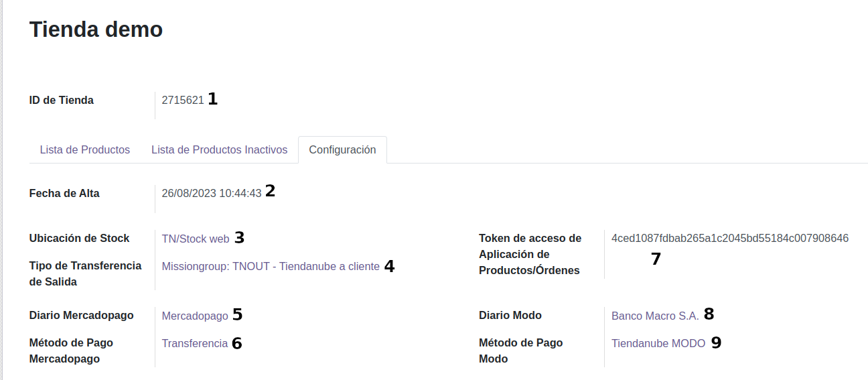Select the Configuración tab

(x=342, y=149)
